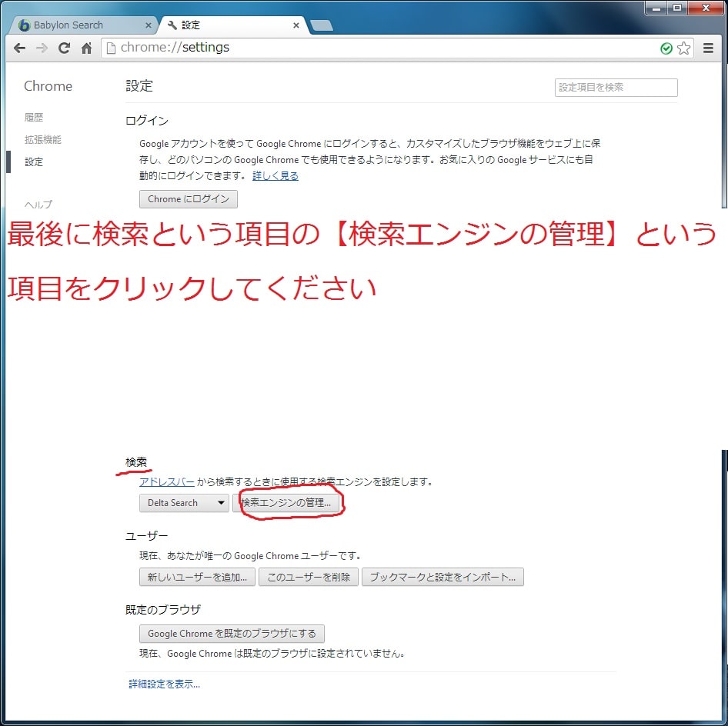Focus the 設定項目を検索 search box
Viewport: 728px width, 726px height.
coord(616,87)
